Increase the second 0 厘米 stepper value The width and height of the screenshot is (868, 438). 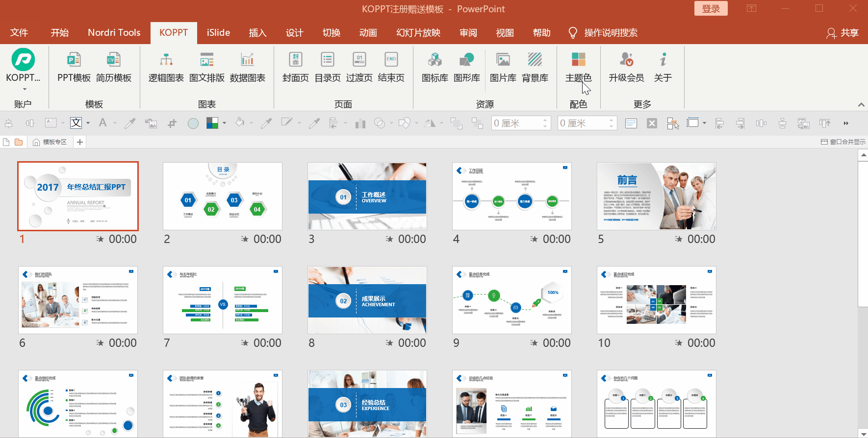[611, 120]
